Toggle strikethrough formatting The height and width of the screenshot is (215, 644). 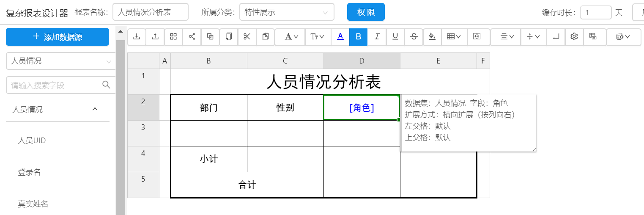tap(414, 37)
